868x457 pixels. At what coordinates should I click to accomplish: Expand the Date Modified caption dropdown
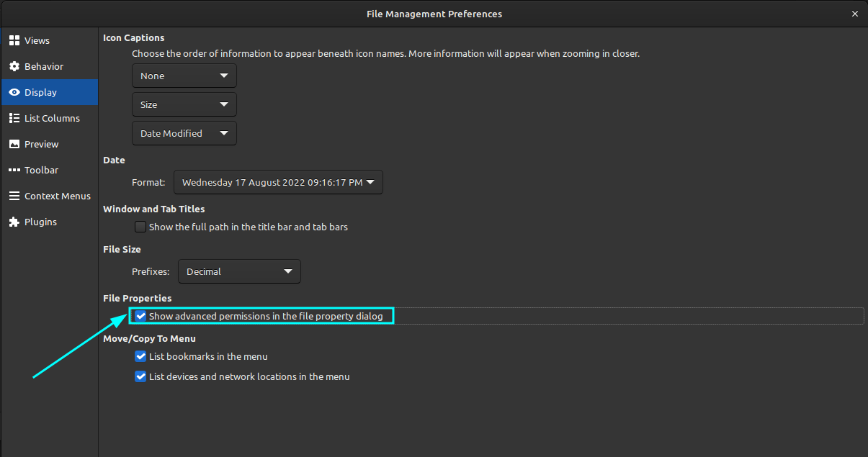point(184,133)
